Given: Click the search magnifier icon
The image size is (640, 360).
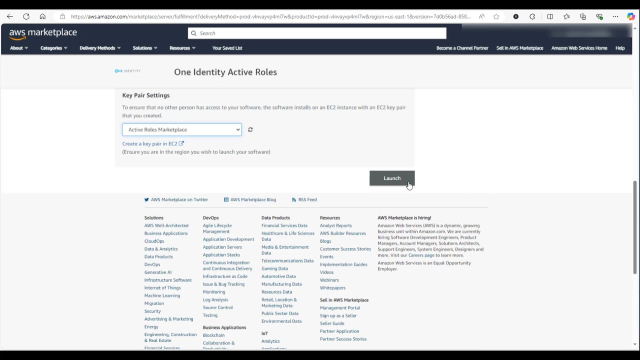Looking at the screenshot, I should (x=194, y=33).
